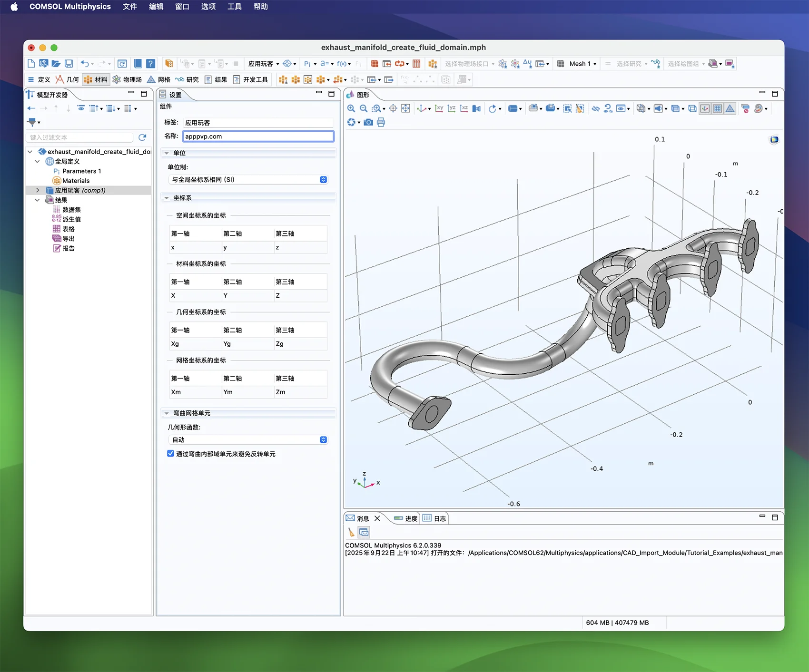Click the open file folder icon
Image resolution: width=809 pixels, height=672 pixels.
tap(56, 64)
